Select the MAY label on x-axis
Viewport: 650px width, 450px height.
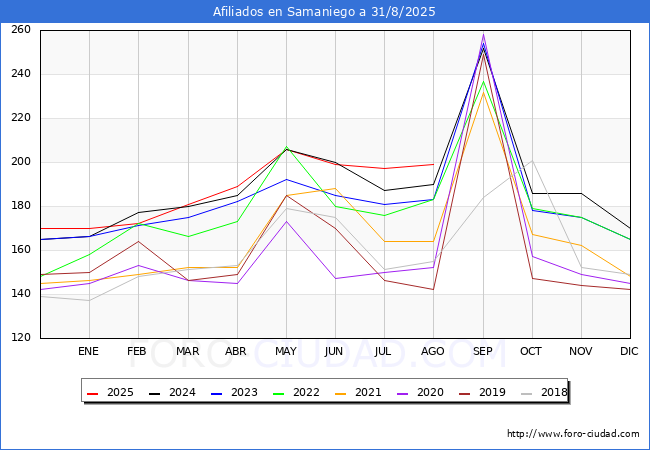point(286,352)
